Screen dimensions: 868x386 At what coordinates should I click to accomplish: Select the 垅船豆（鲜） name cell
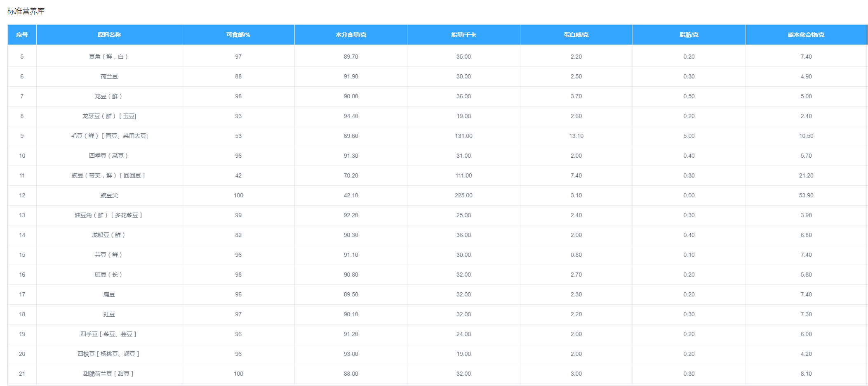109,235
